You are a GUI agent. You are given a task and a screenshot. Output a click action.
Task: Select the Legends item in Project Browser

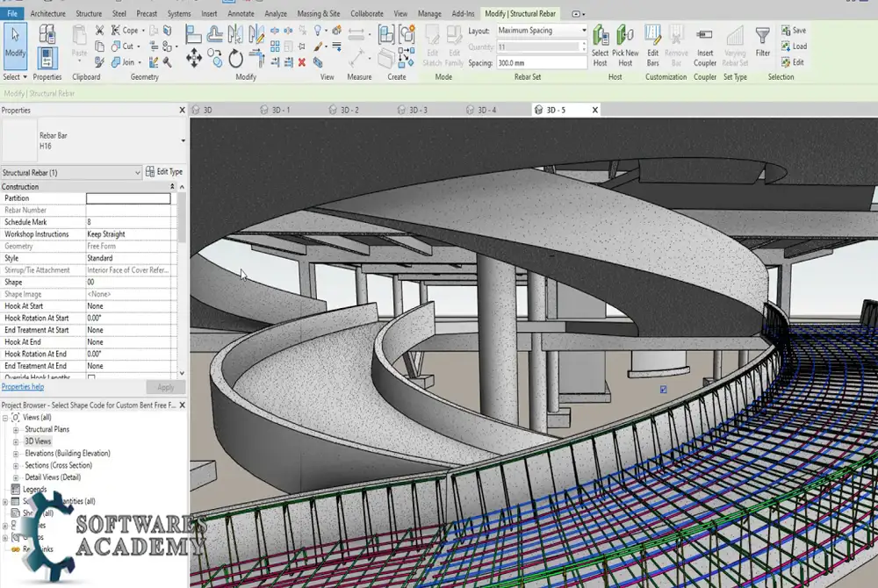35,490
